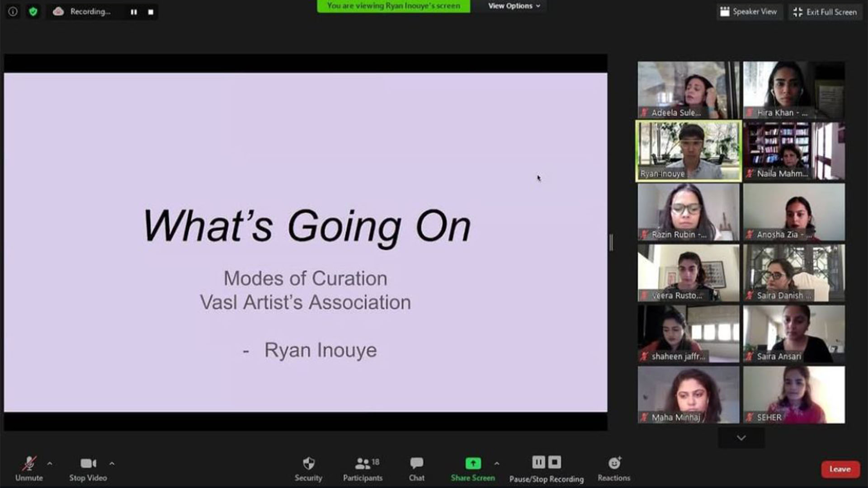Stop Video camera toggle
This screenshot has height=488, width=868.
click(x=88, y=469)
